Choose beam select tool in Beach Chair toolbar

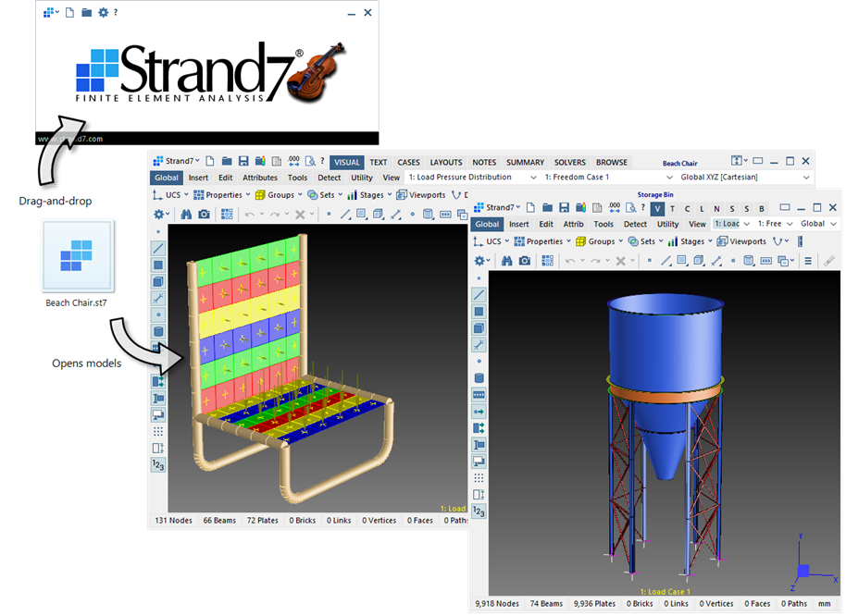(x=345, y=215)
